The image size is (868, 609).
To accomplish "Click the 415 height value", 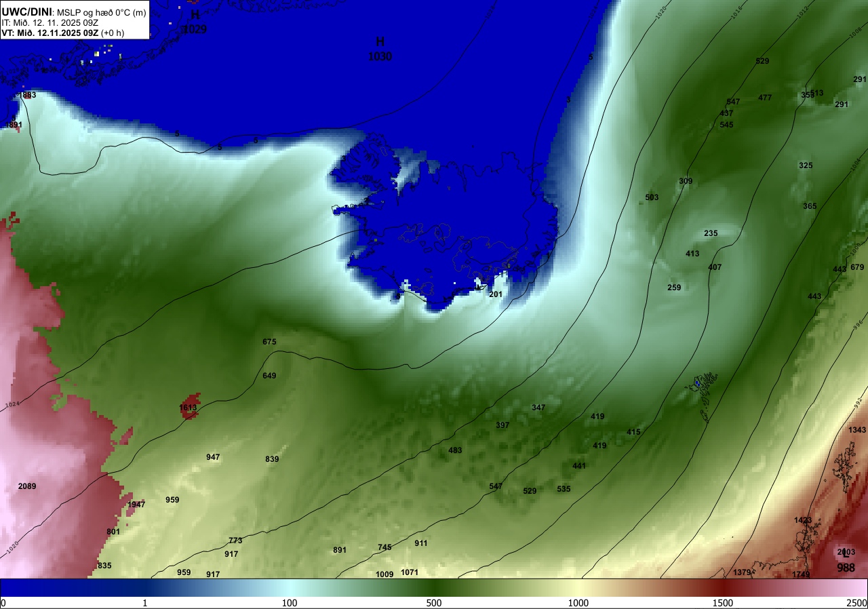I will pos(633,432).
